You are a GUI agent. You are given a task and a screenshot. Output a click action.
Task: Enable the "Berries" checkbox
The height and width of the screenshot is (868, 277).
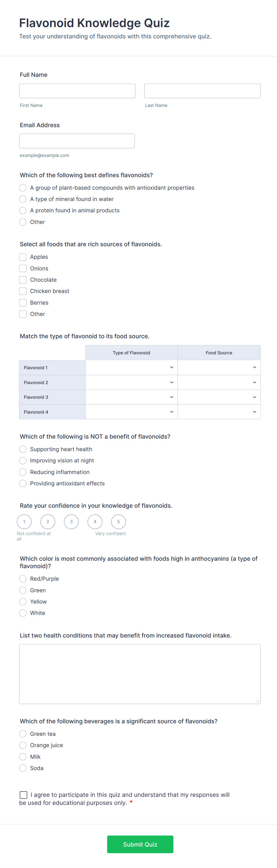pyautogui.click(x=23, y=302)
